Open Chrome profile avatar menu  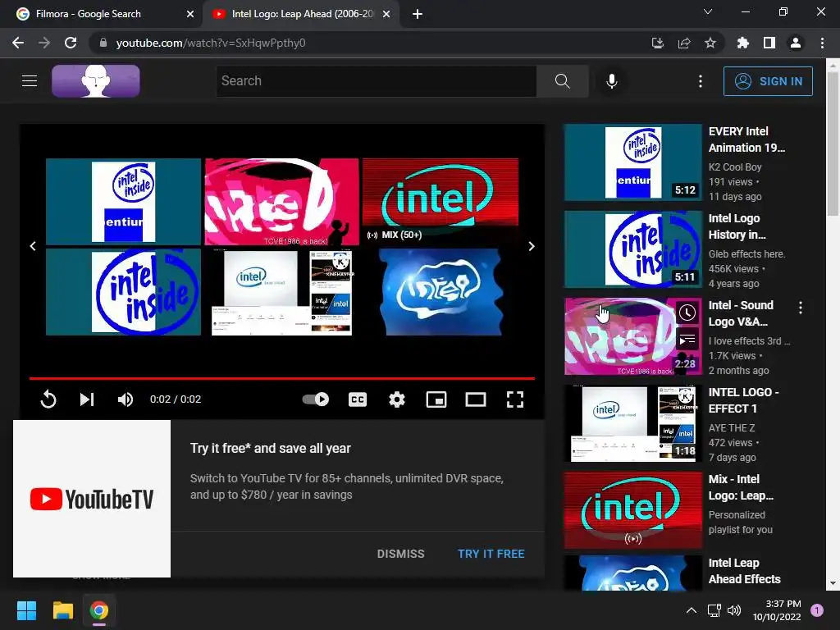pos(796,43)
